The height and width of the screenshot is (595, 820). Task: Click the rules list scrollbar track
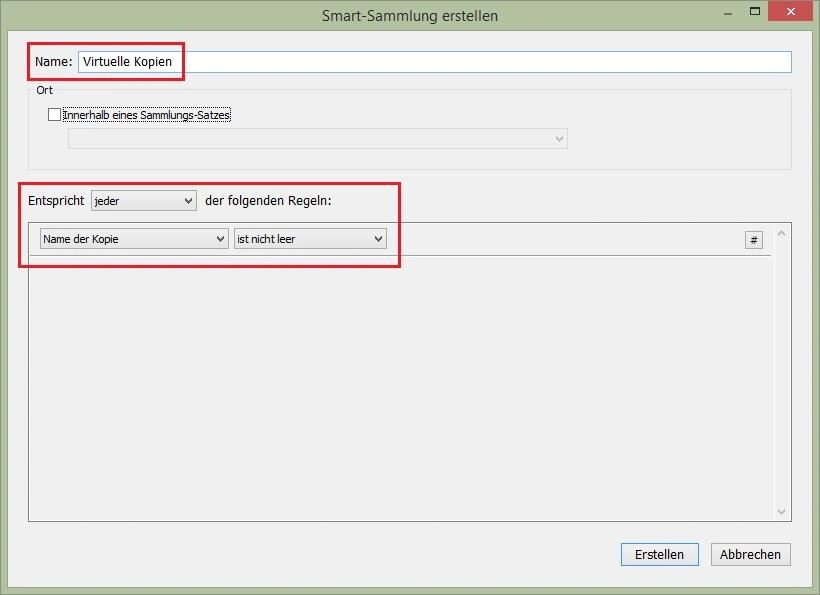[782, 370]
